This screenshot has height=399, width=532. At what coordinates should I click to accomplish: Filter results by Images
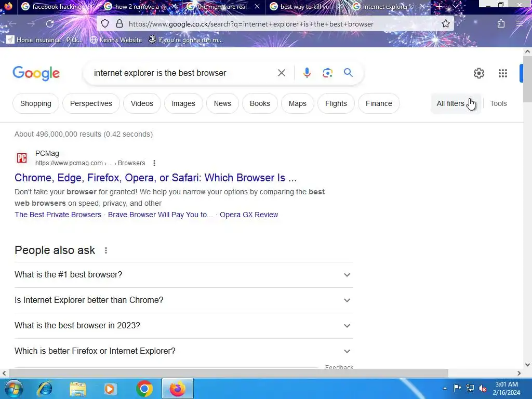pos(183,103)
